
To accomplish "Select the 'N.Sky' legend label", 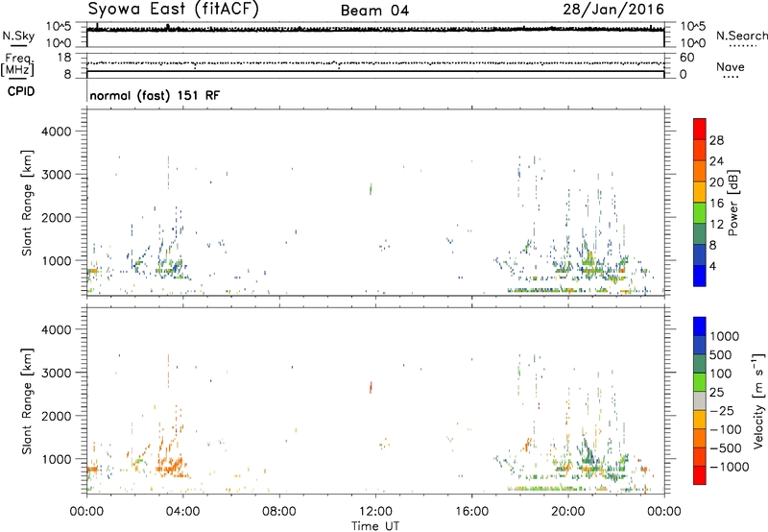I will click(x=18, y=36).
